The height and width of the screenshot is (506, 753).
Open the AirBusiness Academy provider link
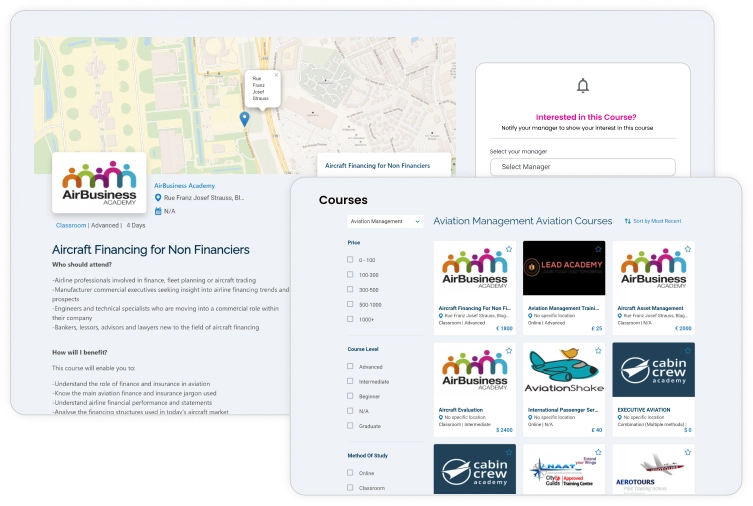click(x=184, y=185)
